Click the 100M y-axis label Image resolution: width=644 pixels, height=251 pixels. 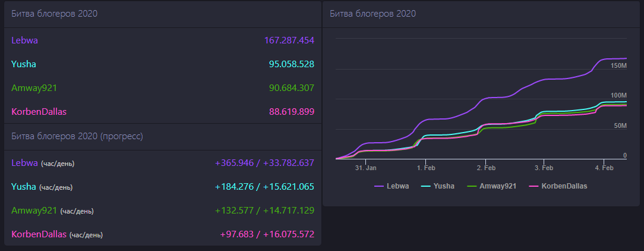coord(619,95)
